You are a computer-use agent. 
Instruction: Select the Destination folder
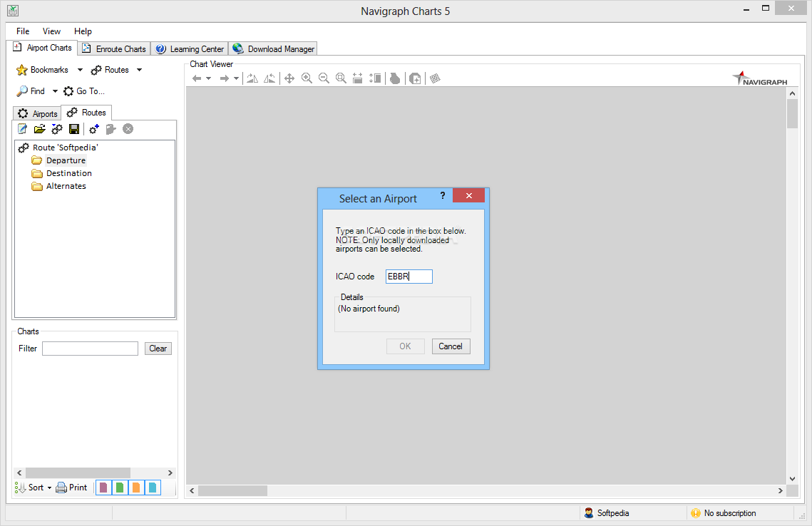click(x=61, y=173)
